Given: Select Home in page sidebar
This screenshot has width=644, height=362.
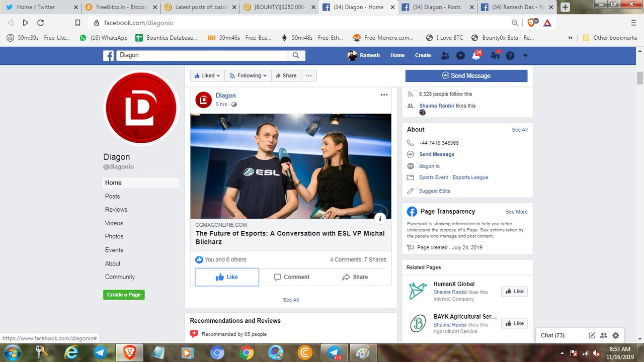Looking at the screenshot, I should [140, 183].
